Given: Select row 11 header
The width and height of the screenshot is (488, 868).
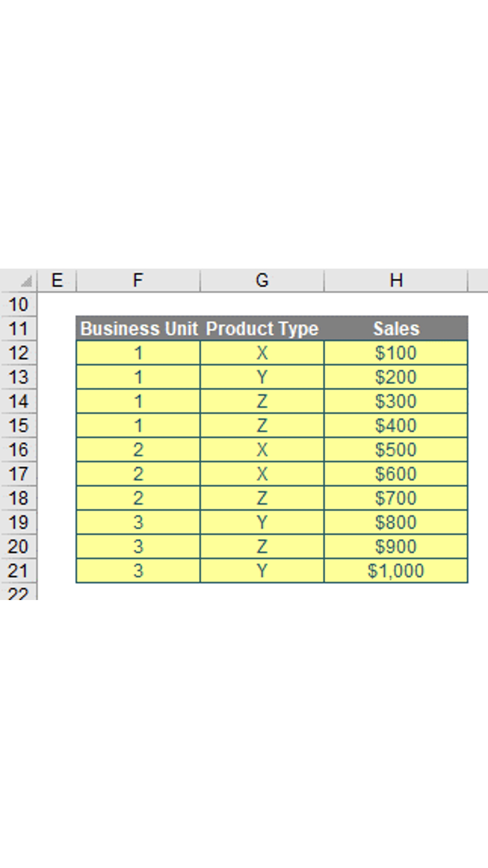Looking at the screenshot, I should [x=19, y=328].
